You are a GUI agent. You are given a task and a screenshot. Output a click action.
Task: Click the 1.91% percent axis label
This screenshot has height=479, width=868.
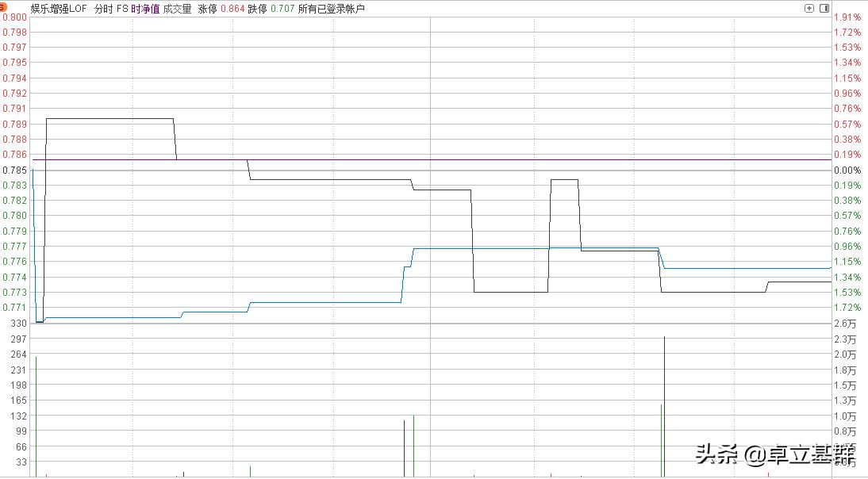point(847,17)
